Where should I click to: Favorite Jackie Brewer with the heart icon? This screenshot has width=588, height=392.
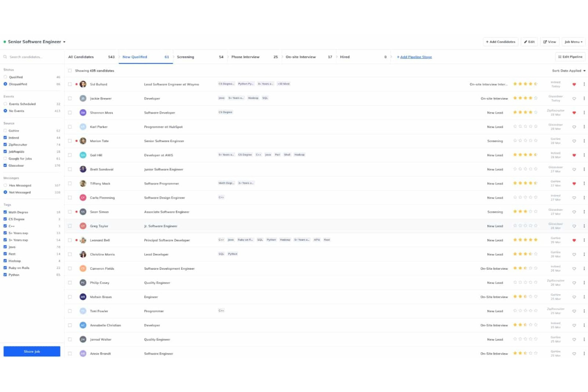click(x=574, y=98)
